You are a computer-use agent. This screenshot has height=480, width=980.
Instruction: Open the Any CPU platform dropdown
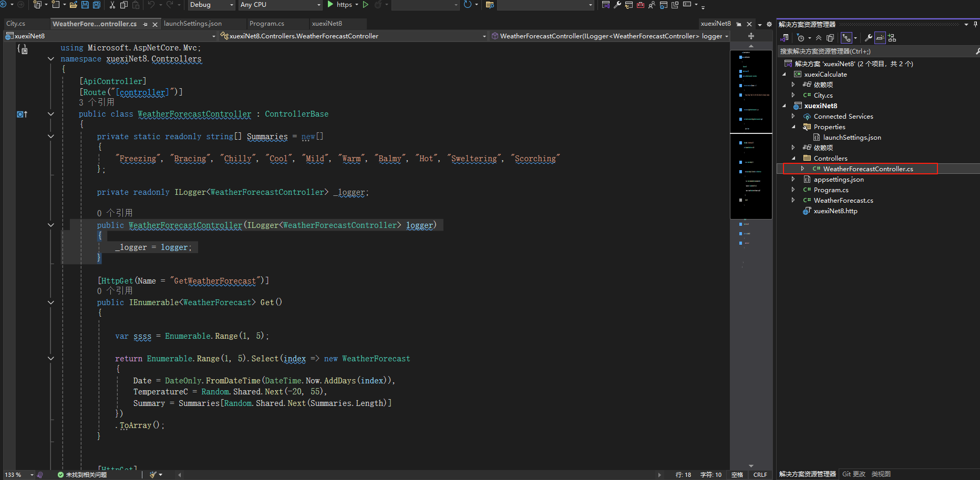point(280,5)
